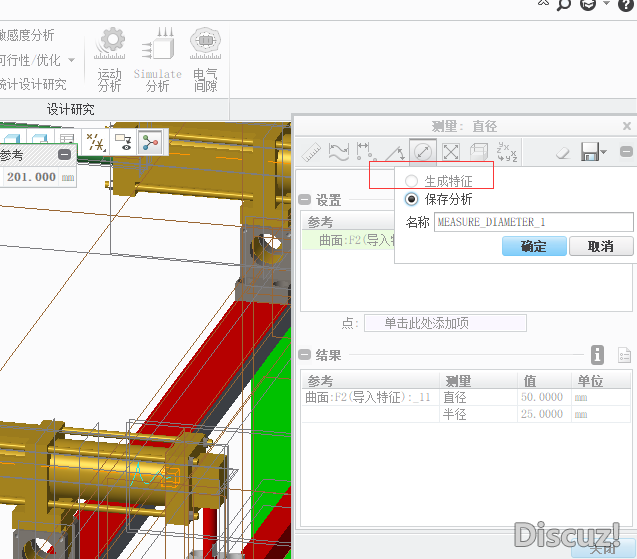This screenshot has height=559, width=637.
Task: Click the 25.0000 radius value
Action: 542,414
